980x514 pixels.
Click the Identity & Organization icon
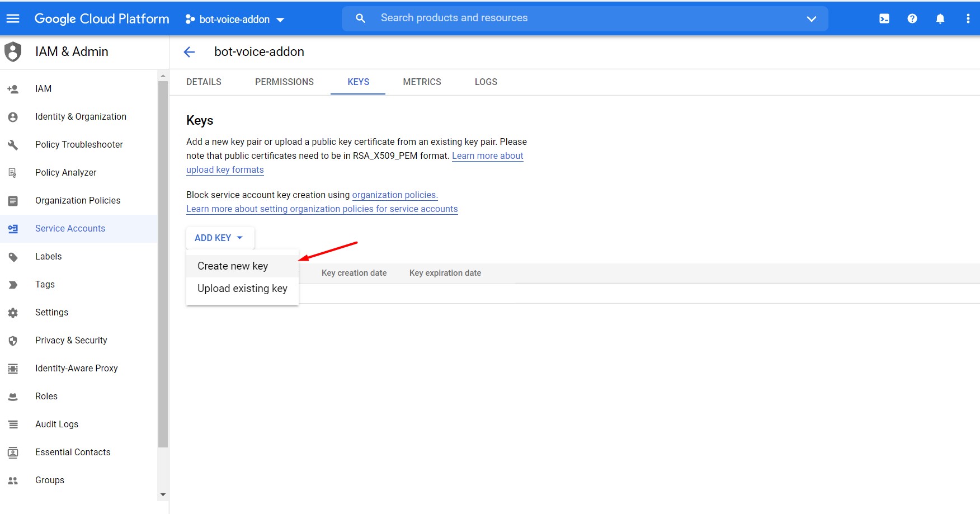click(13, 117)
